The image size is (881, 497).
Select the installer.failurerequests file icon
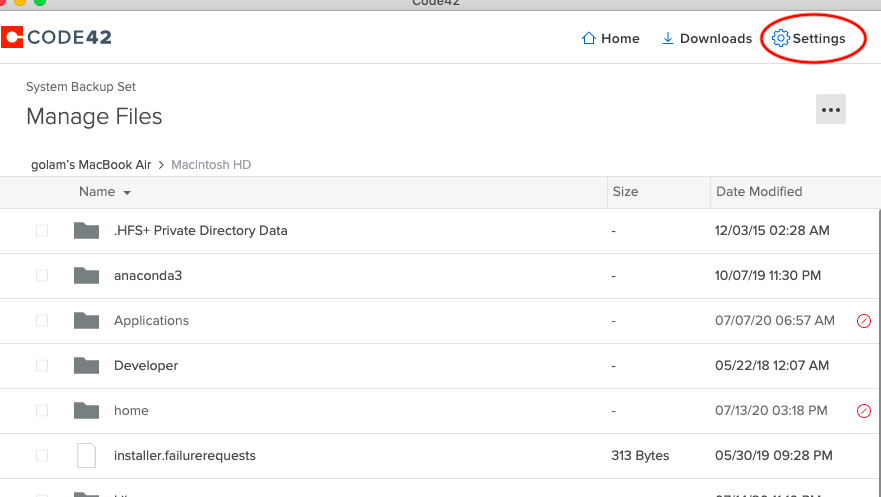87,455
